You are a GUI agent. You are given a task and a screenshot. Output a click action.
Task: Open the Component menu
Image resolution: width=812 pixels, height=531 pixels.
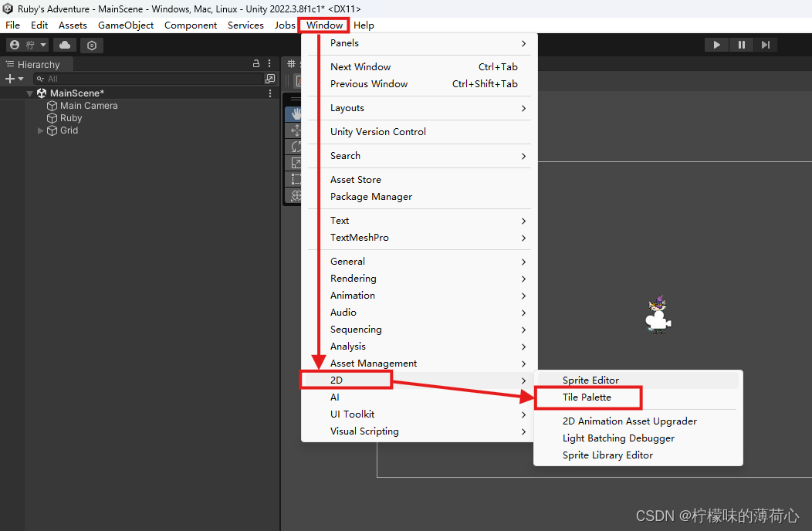[191, 25]
